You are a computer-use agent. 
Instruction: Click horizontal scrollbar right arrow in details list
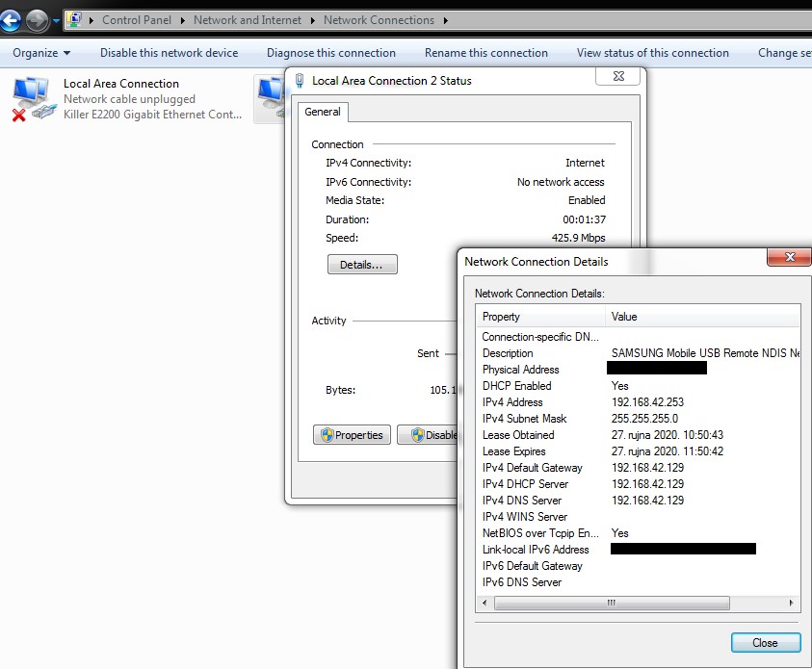(x=791, y=603)
